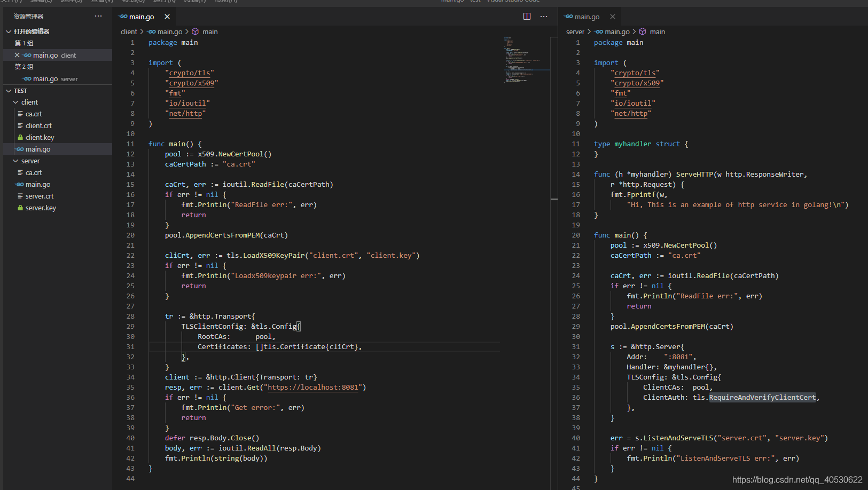Open main.go client from open editors list
Screen dimensions: 868x490
pyautogui.click(x=58, y=55)
